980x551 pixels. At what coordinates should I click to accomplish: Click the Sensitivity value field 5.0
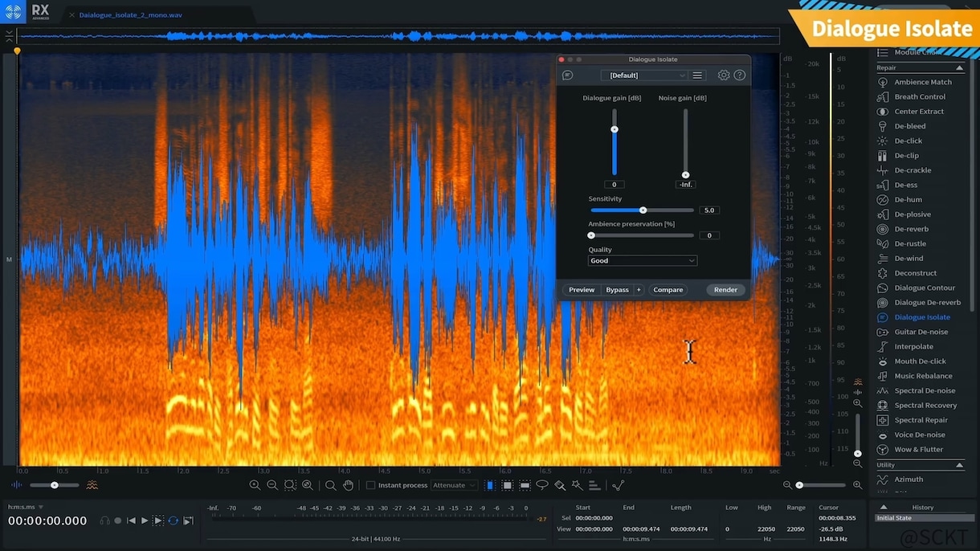point(709,210)
